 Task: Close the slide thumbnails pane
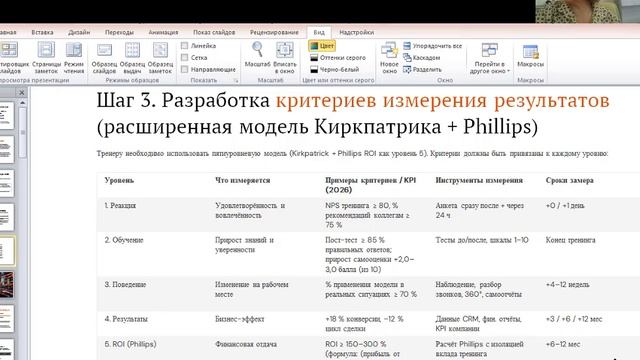coord(22,93)
